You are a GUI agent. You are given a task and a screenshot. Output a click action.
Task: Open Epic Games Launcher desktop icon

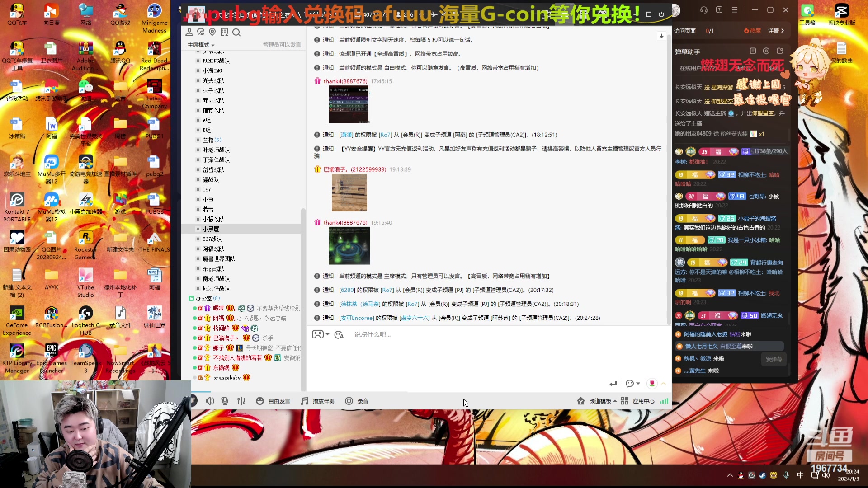52,359
